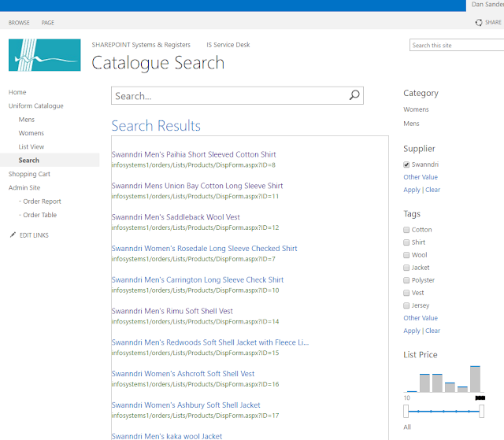Select Search in the left navigation

click(x=29, y=161)
